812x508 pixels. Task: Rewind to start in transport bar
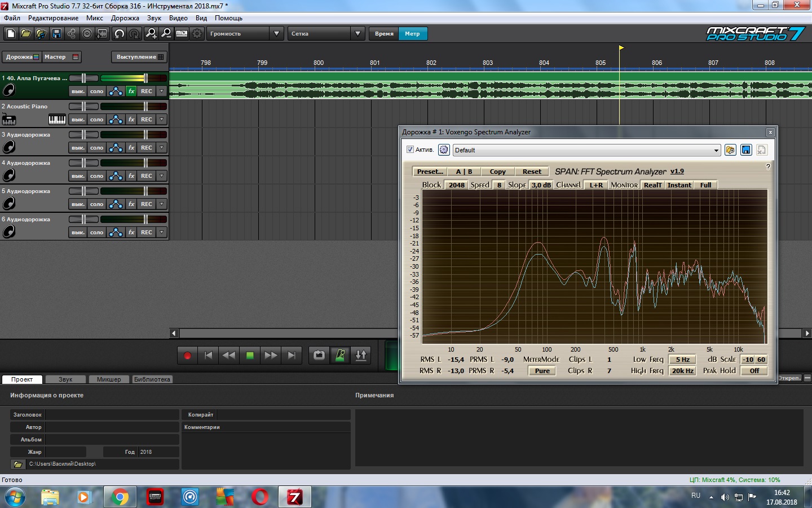208,356
